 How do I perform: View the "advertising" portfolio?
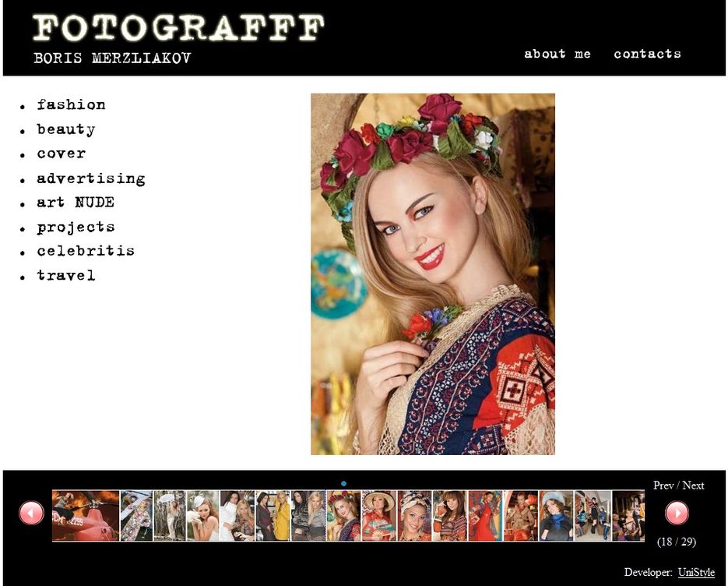(x=91, y=178)
